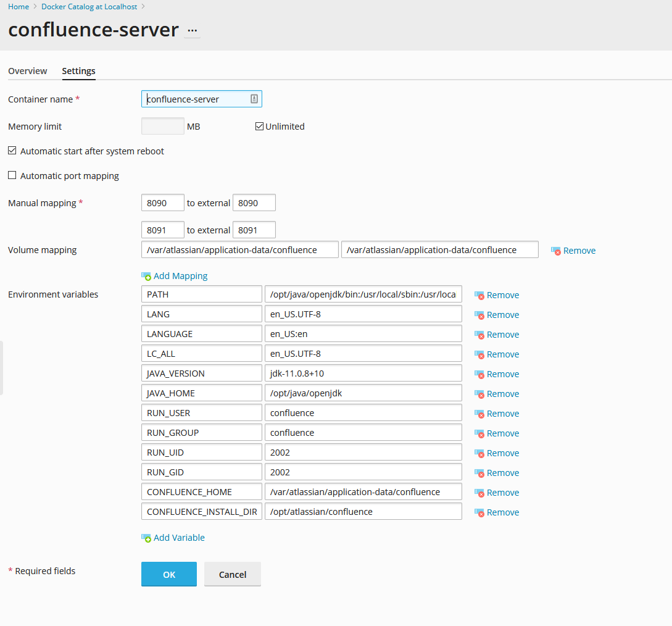This screenshot has height=626, width=672.
Task: Disable Automatic start after system reboot
Action: (12, 151)
